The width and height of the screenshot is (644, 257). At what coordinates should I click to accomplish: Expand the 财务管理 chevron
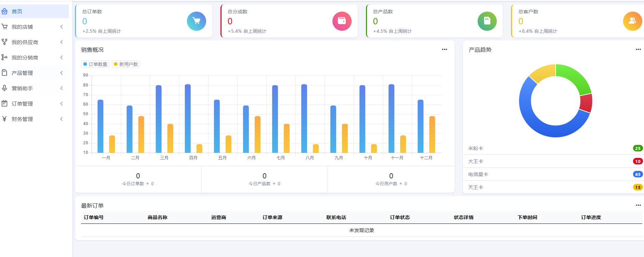click(62, 119)
